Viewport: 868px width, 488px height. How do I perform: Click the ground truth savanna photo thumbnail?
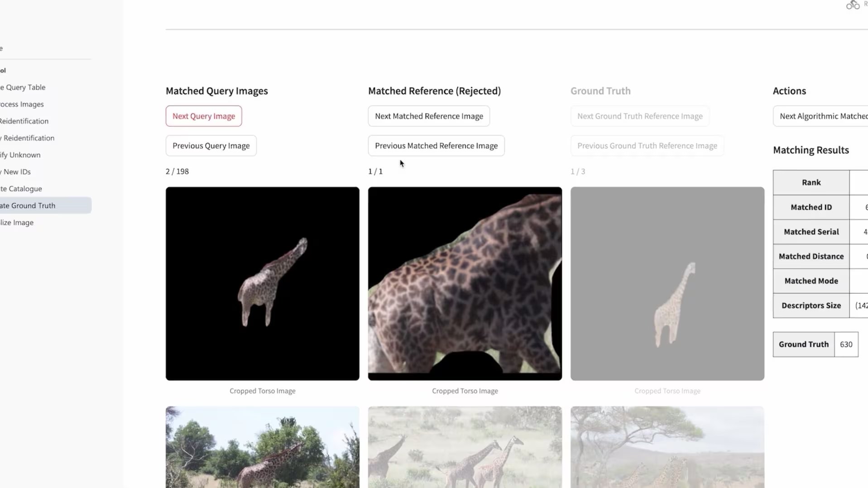[x=667, y=447]
